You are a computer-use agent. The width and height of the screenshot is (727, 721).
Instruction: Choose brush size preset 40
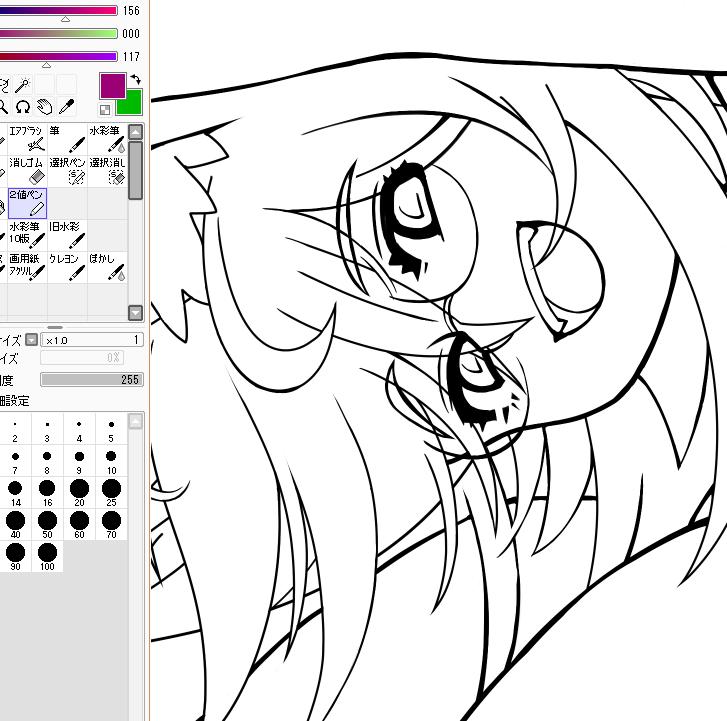tap(15, 526)
